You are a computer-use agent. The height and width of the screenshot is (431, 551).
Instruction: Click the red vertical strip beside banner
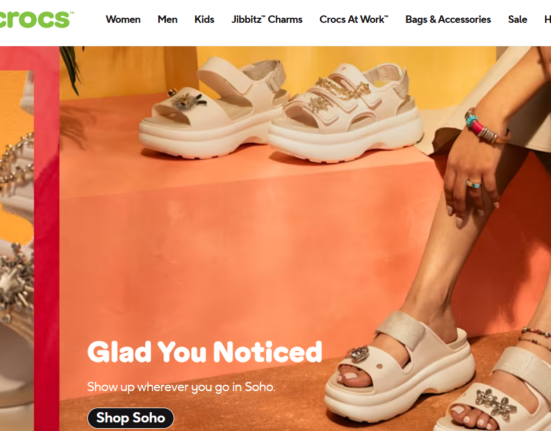pos(47,239)
